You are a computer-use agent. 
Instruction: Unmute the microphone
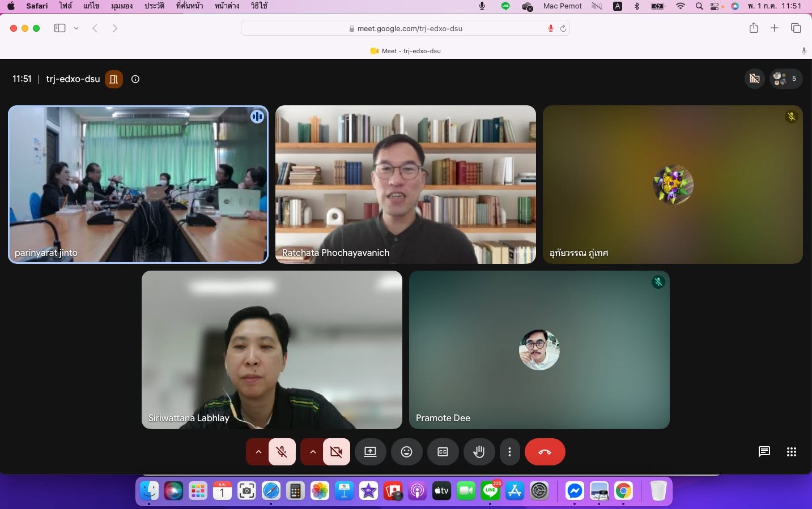point(282,452)
